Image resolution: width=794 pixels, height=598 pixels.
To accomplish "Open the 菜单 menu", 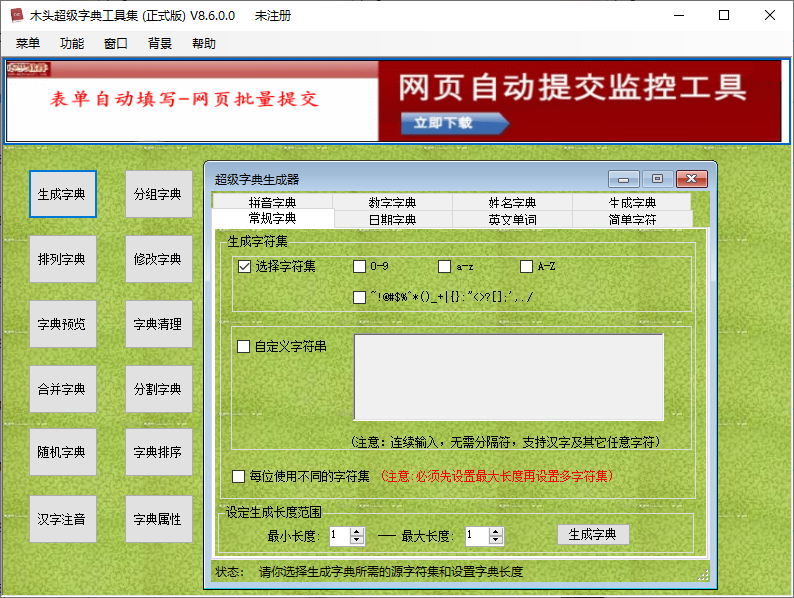I will [x=28, y=44].
